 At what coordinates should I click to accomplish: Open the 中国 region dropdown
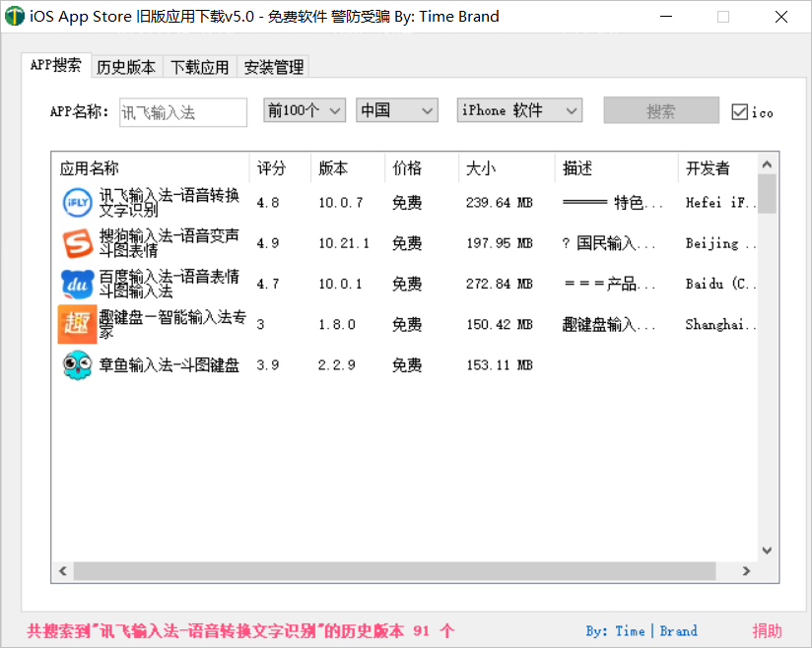396,110
